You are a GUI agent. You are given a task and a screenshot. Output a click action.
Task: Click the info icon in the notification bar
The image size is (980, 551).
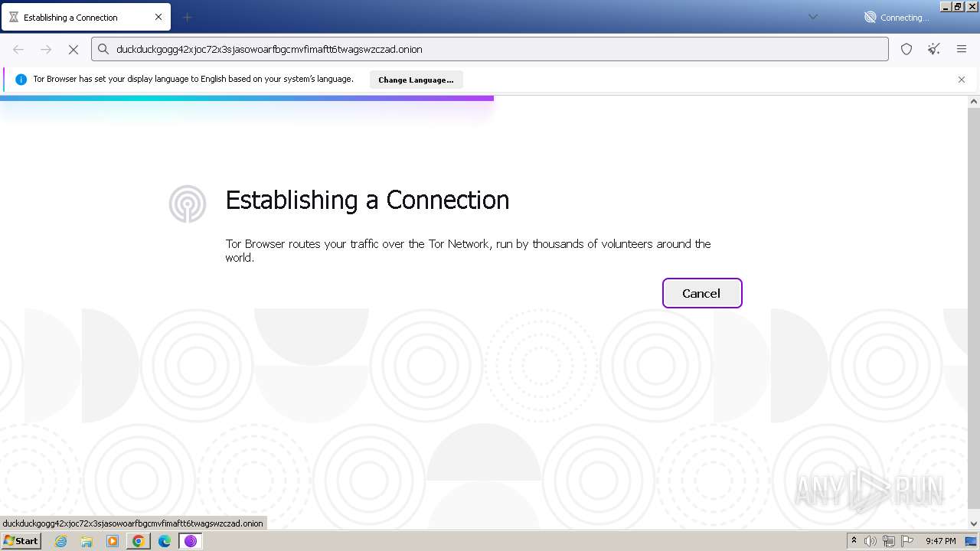(x=21, y=80)
